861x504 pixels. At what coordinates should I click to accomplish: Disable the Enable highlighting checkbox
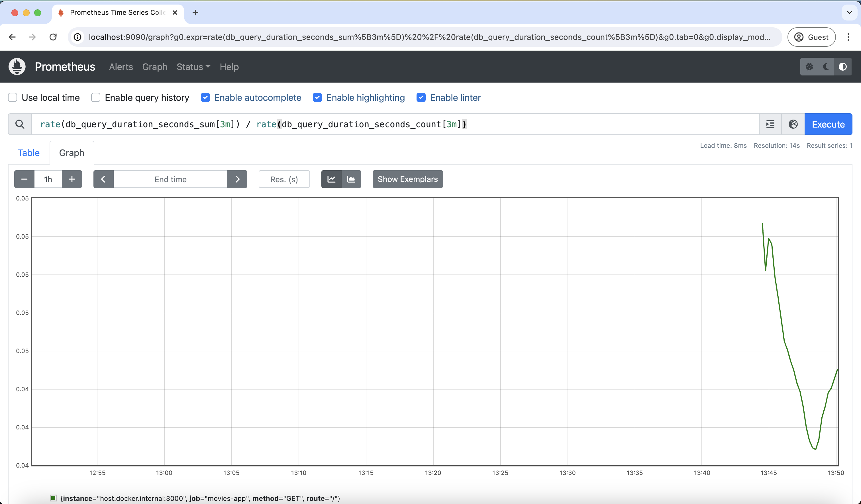point(317,98)
